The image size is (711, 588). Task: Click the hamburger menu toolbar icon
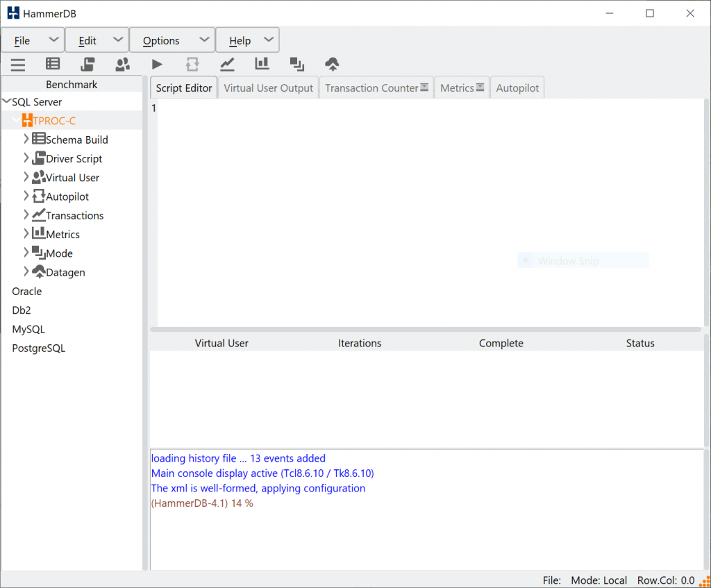click(x=18, y=65)
